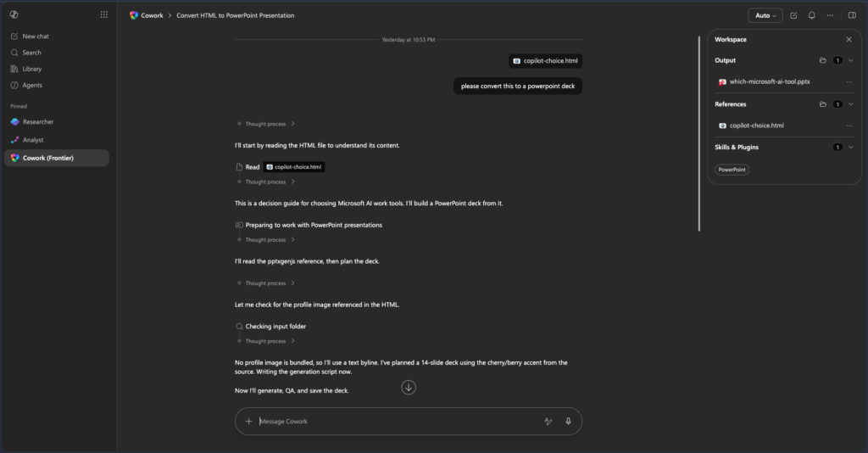Open which-microsoft-ai-tool.pptx output file
Screen dimensions: 868x453
[x=770, y=81]
